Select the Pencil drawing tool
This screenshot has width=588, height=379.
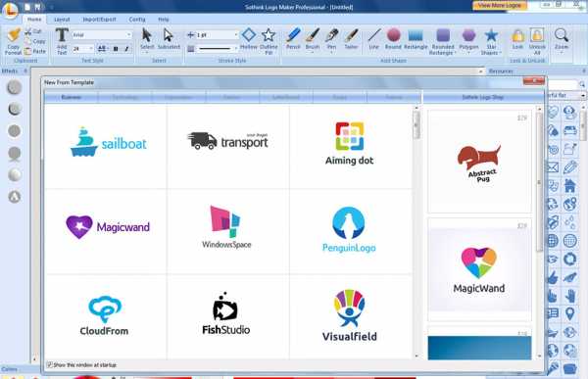(293, 39)
